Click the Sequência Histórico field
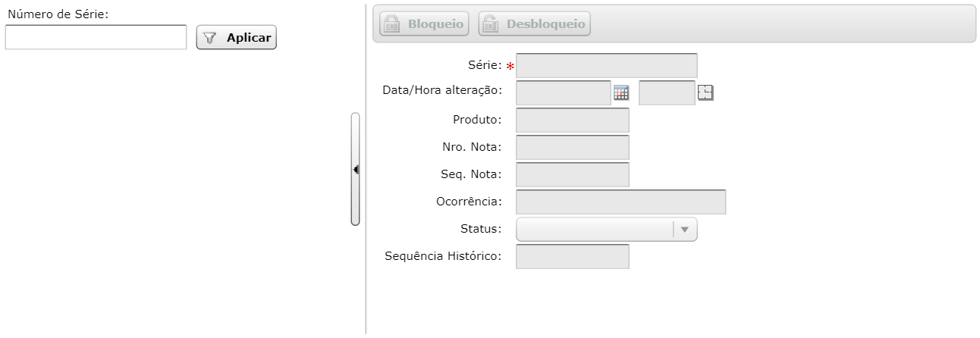 pyautogui.click(x=572, y=257)
